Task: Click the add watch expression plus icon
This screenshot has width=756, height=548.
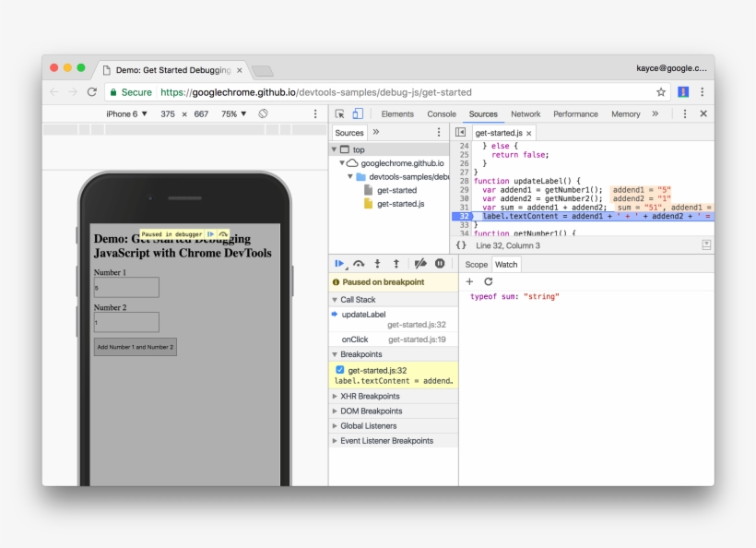Action: [x=469, y=281]
